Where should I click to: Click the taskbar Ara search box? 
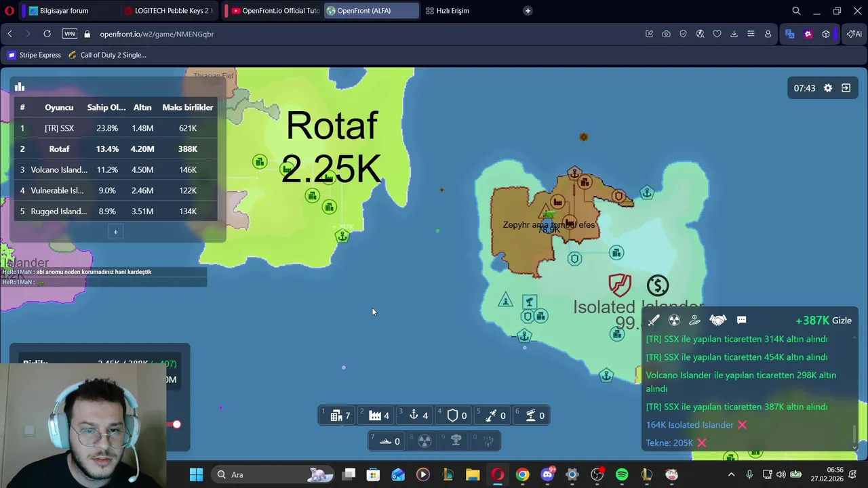[271, 474]
